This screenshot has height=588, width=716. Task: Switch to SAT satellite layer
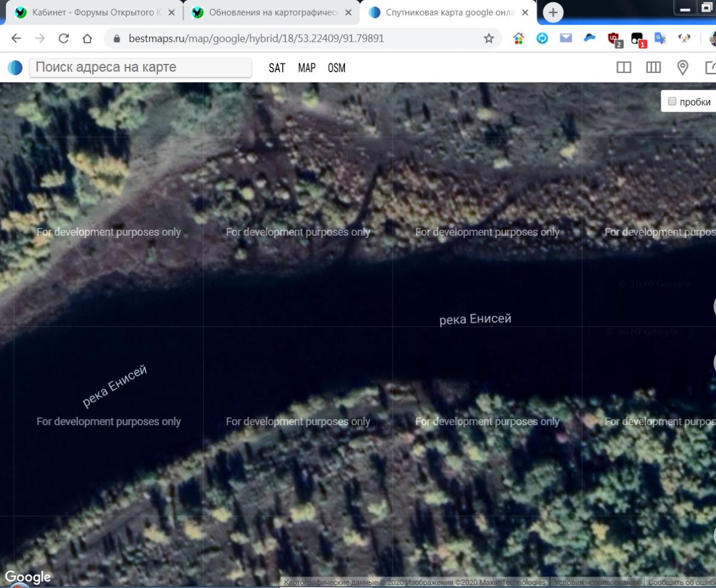[x=277, y=68]
